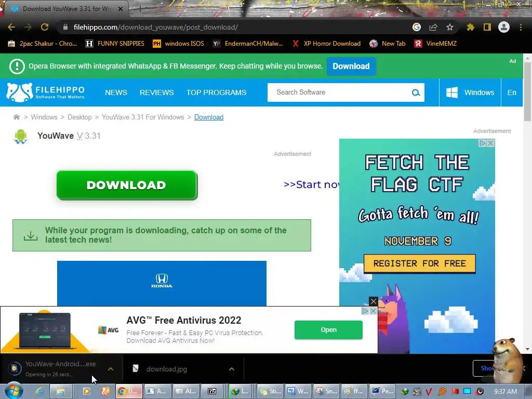
Task: Bookmark this page with the star icon
Action: click(x=450, y=27)
